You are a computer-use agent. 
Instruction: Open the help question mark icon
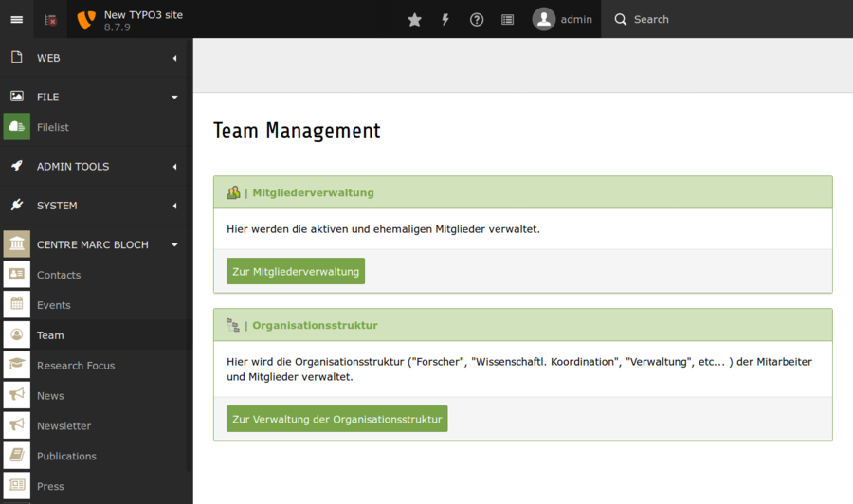pos(477,19)
